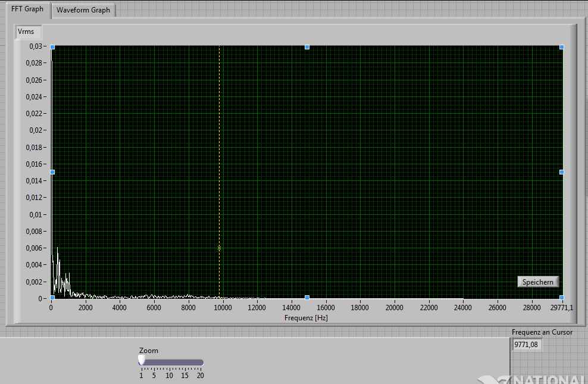
Task: Click the Frequenz an Cursor label
Action: pos(542,332)
